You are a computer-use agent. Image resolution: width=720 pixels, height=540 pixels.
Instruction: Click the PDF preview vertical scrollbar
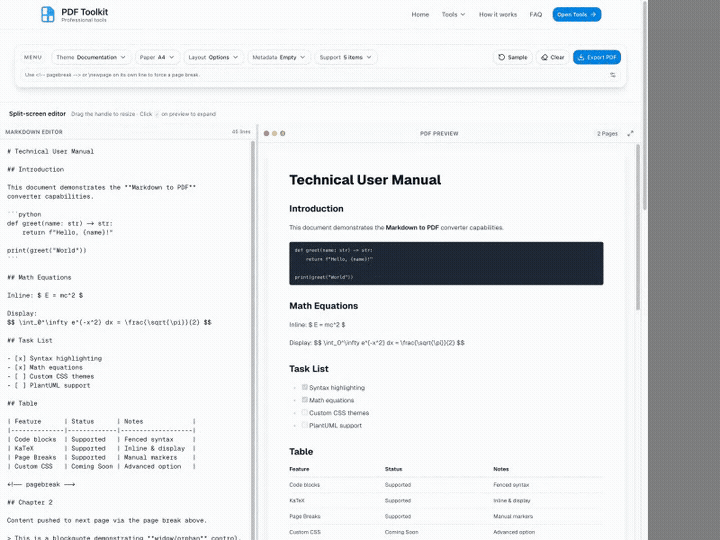[x=638, y=227]
